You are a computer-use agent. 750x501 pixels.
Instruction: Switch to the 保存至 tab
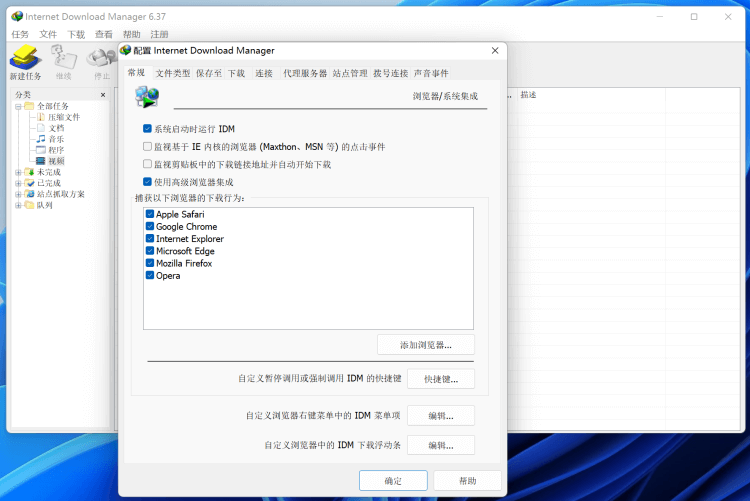209,73
